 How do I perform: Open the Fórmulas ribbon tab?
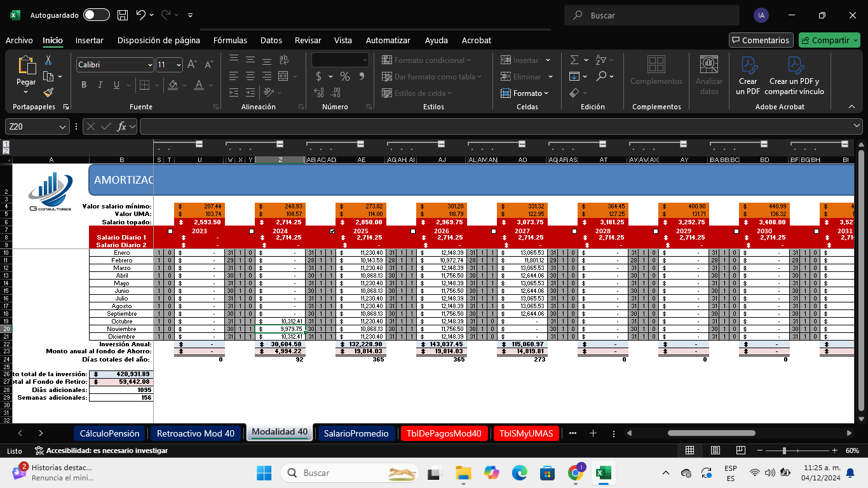pos(230,40)
